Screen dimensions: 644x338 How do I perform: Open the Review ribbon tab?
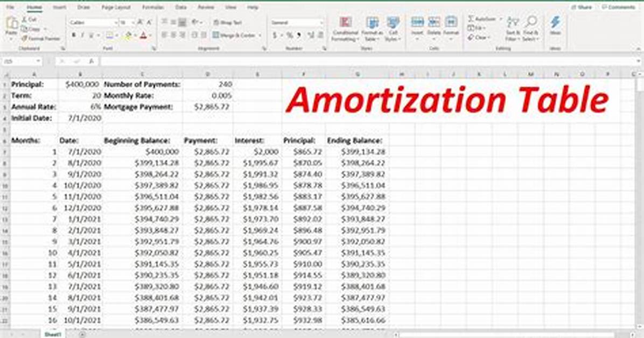(206, 8)
